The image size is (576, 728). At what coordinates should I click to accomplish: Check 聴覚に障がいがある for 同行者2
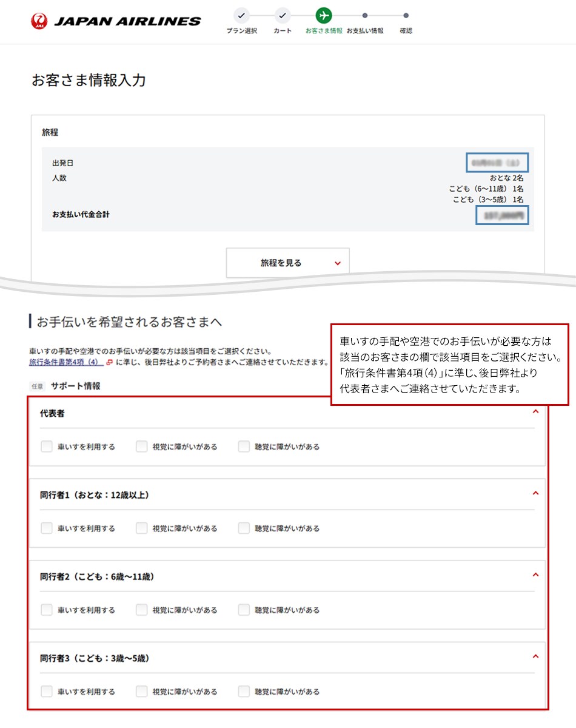point(244,610)
